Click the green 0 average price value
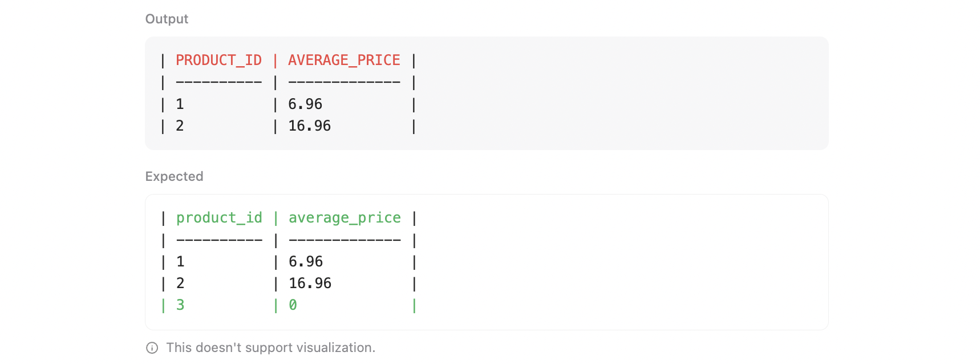 [x=293, y=305]
